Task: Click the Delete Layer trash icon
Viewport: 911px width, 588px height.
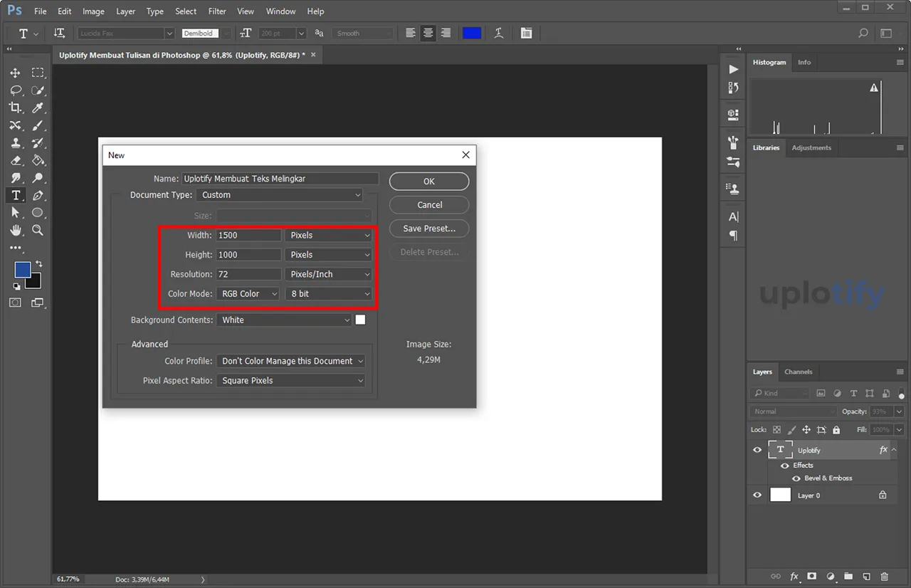Action: coord(885,577)
